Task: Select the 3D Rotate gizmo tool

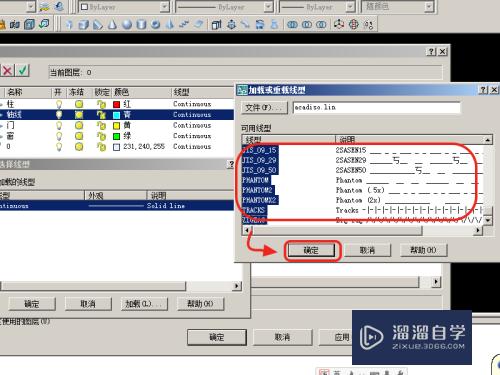Action: 354,24
